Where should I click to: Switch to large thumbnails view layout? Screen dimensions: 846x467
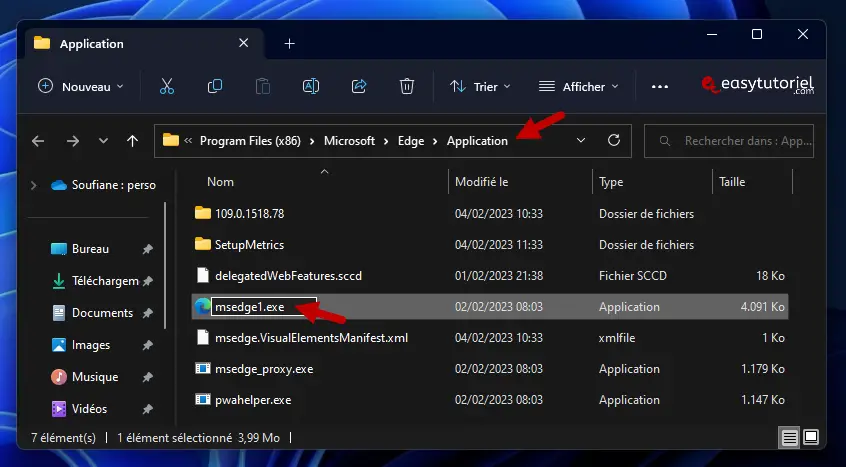point(811,438)
